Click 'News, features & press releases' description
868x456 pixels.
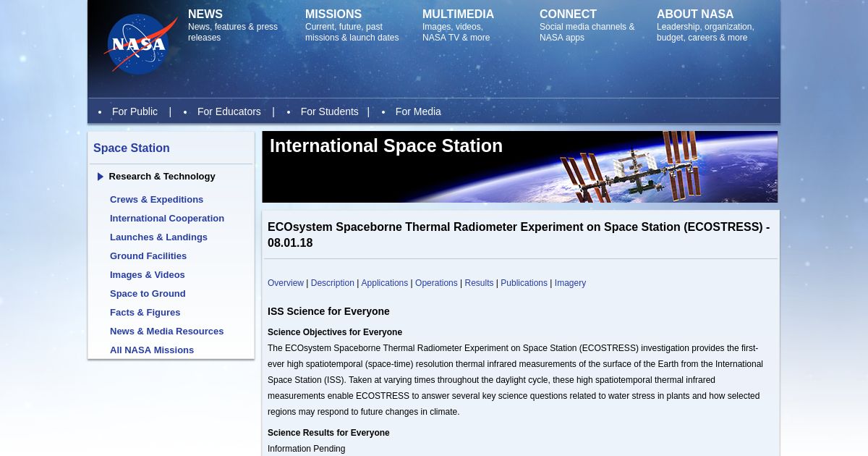[233, 33]
